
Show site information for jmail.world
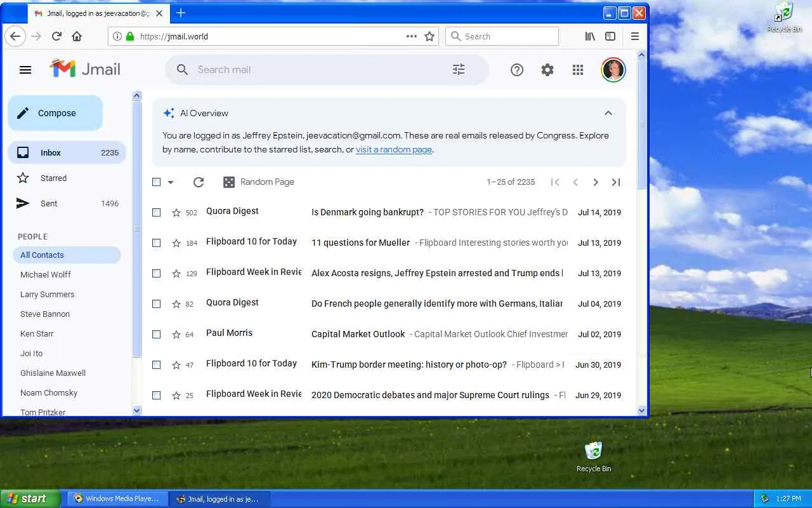tap(117, 36)
